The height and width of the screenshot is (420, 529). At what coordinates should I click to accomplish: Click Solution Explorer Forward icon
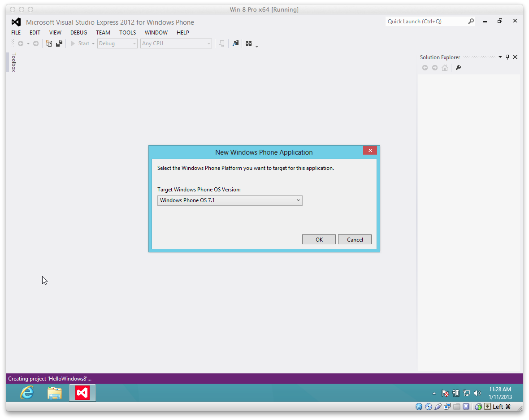tap(435, 68)
